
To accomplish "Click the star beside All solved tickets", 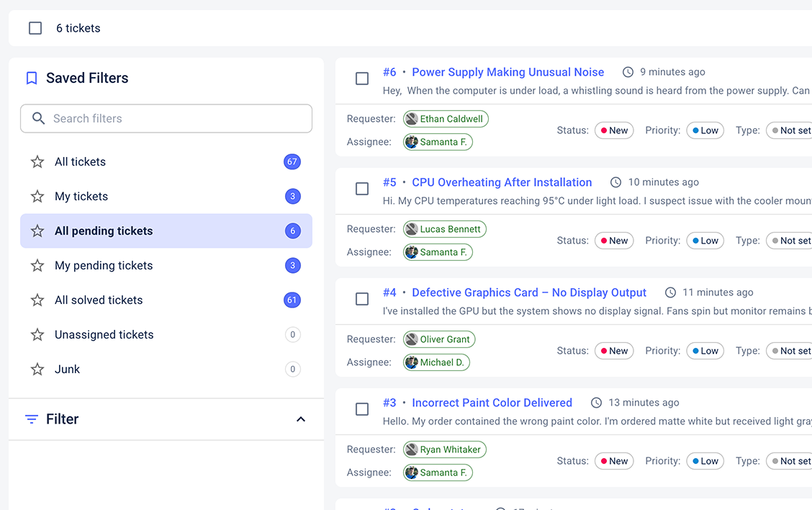I will point(37,300).
